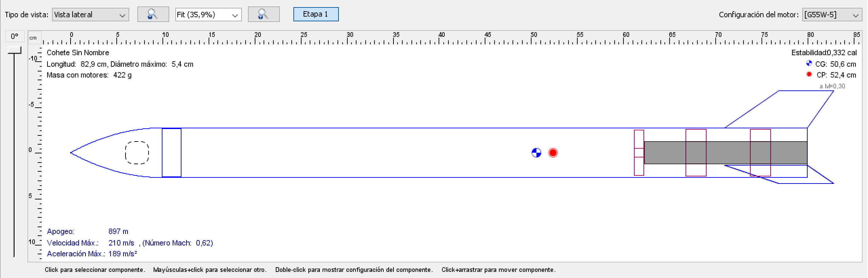
Task: Click the zoom out magnifier button
Action: 153,15
